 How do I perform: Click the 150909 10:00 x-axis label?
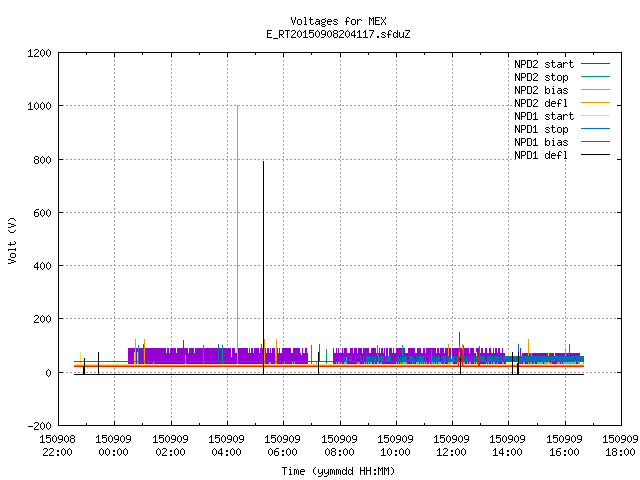pos(396,446)
